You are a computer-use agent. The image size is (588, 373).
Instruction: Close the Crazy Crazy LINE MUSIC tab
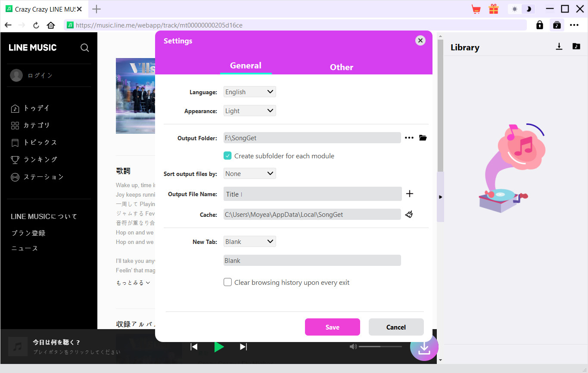point(79,9)
